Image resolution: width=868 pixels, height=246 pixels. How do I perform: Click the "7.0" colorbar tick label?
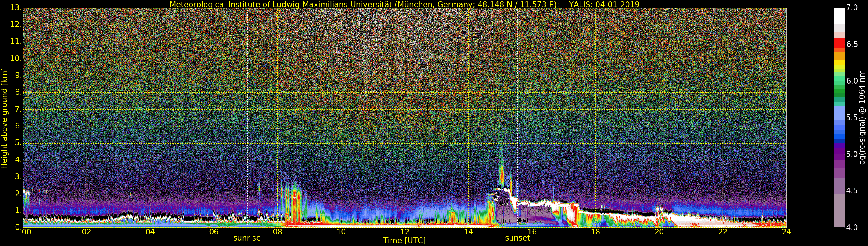click(x=852, y=8)
